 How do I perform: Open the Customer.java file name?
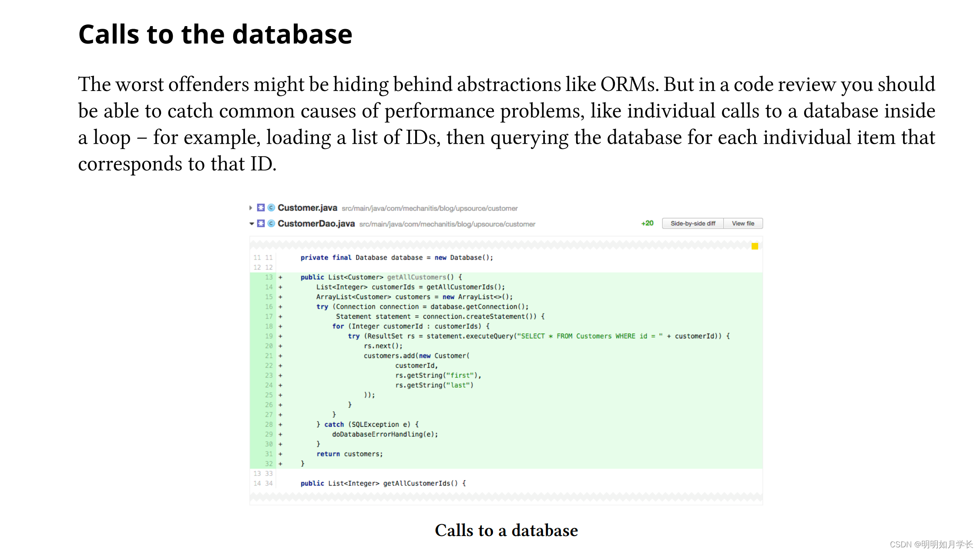point(307,208)
